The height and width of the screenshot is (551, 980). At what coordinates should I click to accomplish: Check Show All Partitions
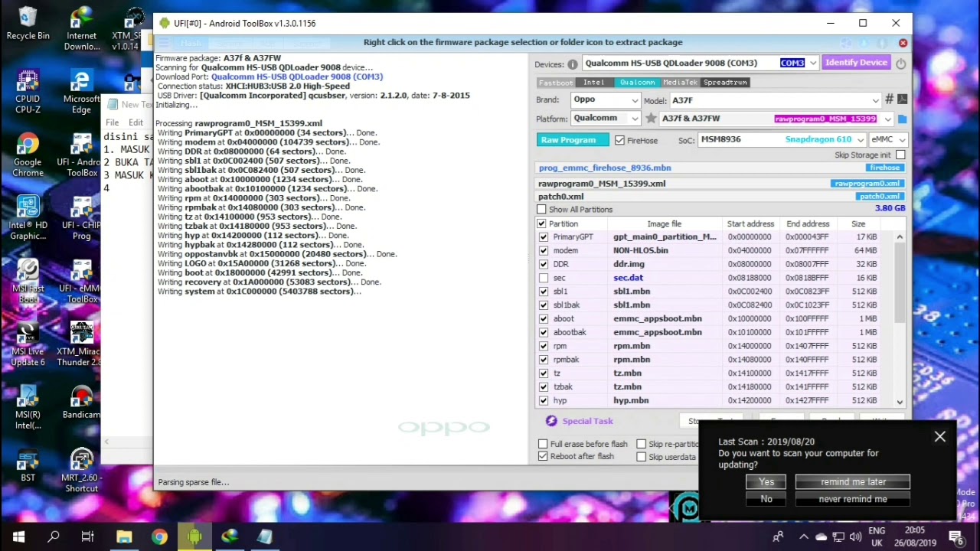pos(542,210)
